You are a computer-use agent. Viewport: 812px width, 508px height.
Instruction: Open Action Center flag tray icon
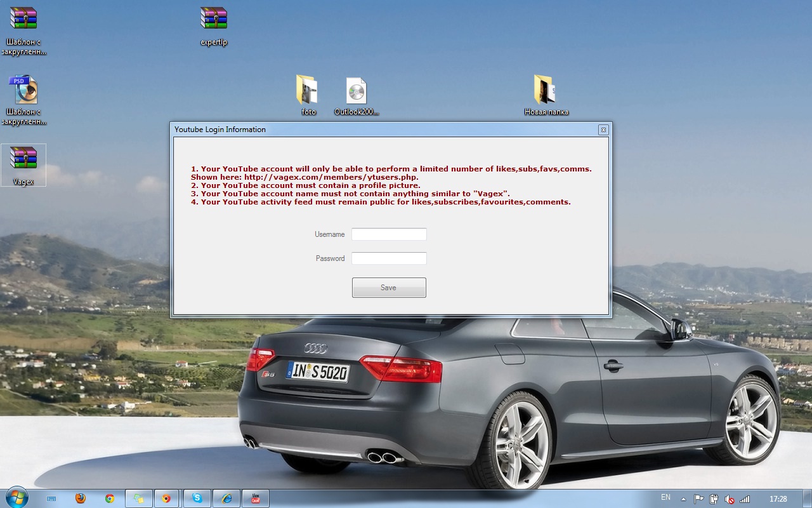coord(698,499)
